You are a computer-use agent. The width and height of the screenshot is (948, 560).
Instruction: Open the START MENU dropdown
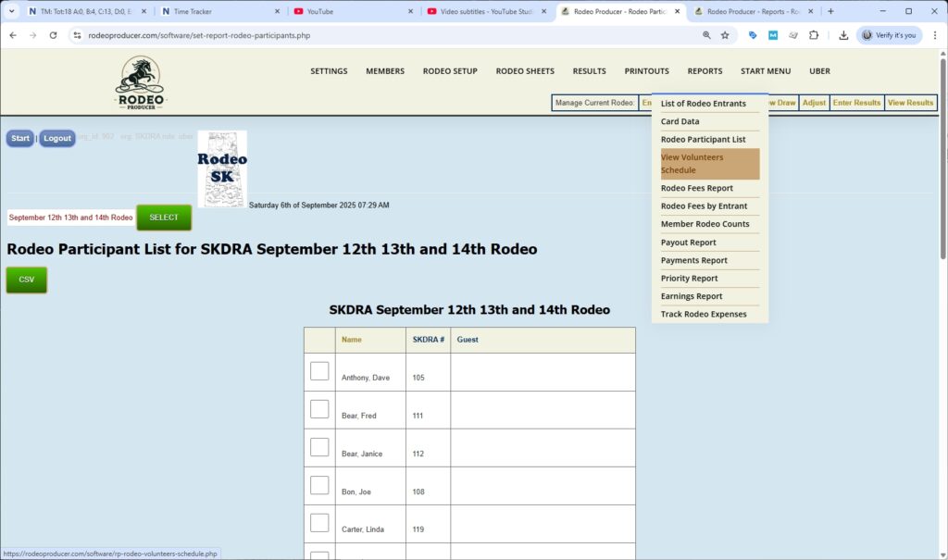766,70
